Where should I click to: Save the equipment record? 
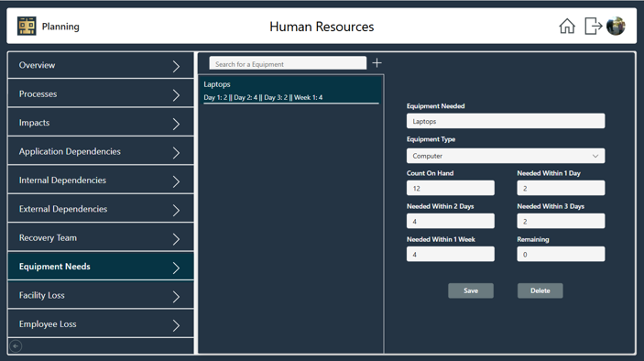tap(471, 290)
